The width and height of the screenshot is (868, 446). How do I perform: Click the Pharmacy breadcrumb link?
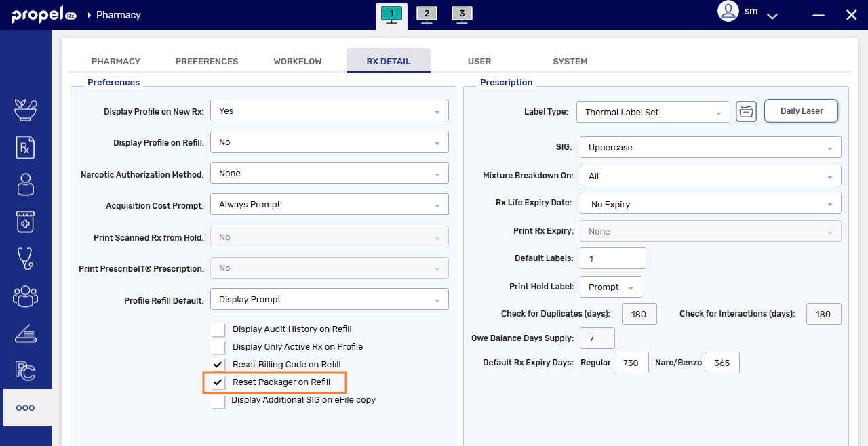click(x=119, y=14)
